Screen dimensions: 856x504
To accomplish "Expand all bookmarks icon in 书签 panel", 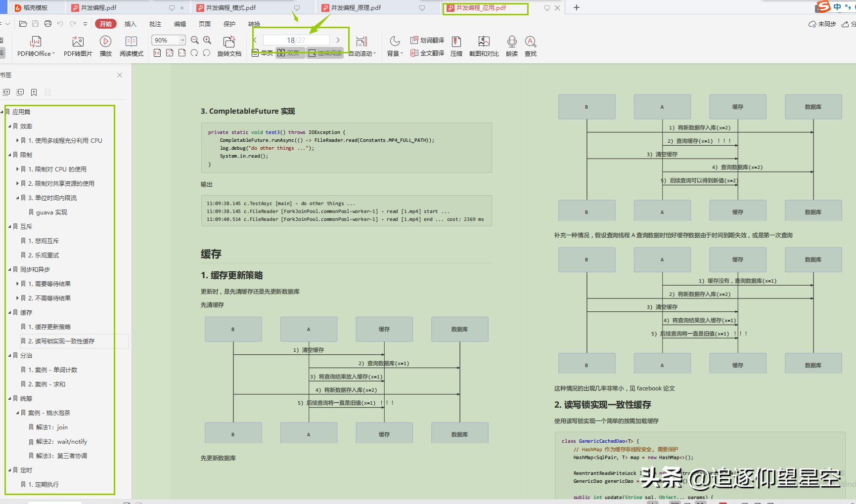I will [6, 92].
